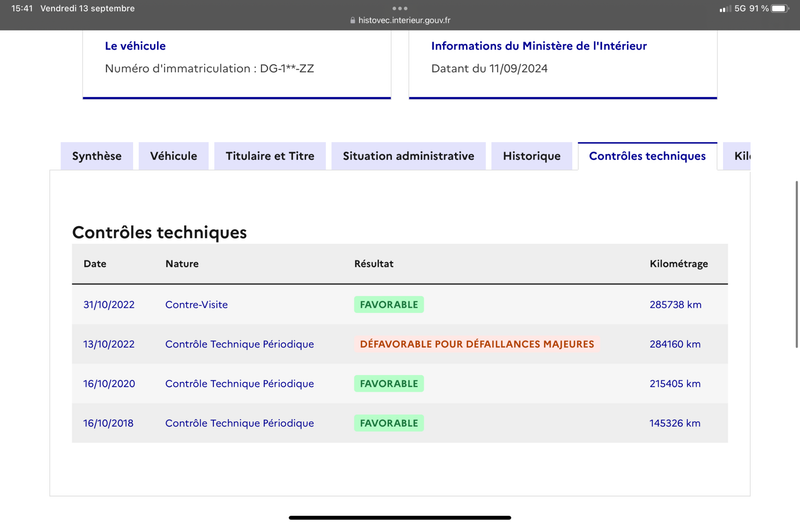Click the 16/10/2018 date cell
Screen dimensions: 800x525
[108, 423]
